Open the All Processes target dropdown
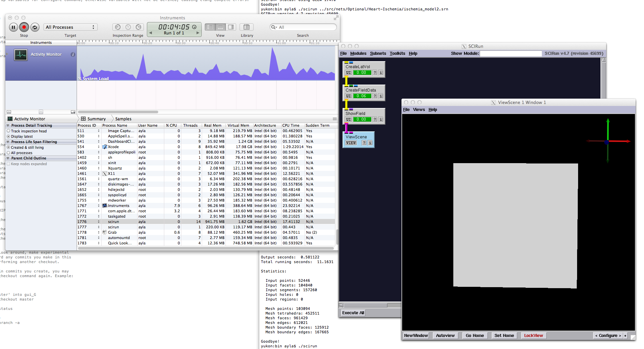The width and height of the screenshot is (644, 349). [70, 27]
